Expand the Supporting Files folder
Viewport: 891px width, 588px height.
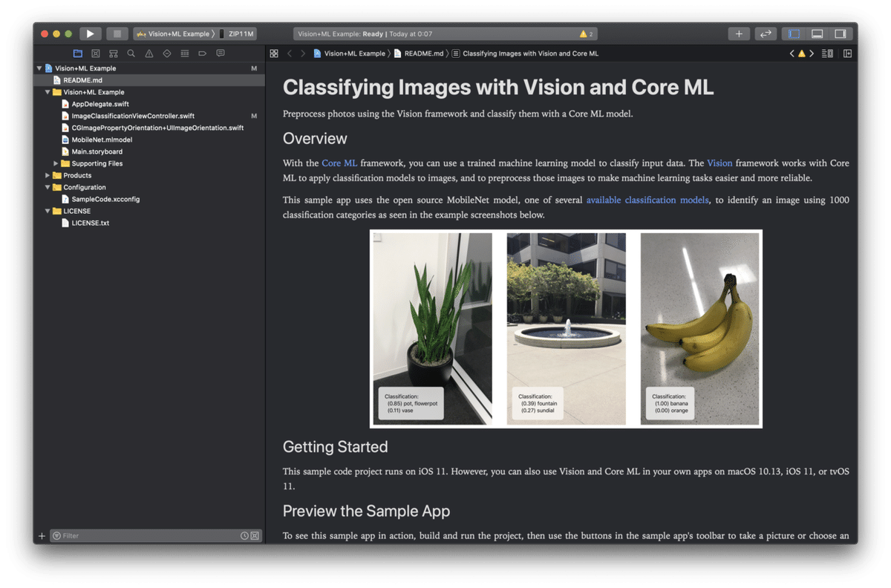(56, 163)
